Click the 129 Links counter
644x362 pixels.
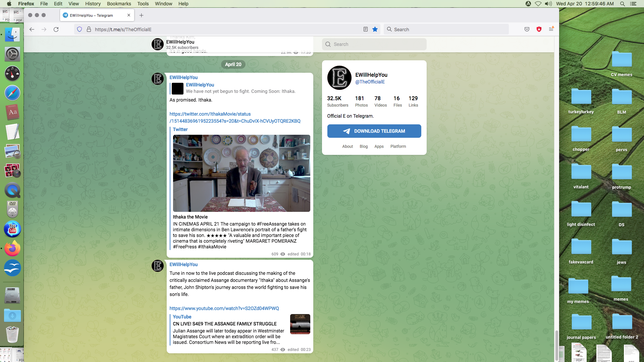pos(413,101)
